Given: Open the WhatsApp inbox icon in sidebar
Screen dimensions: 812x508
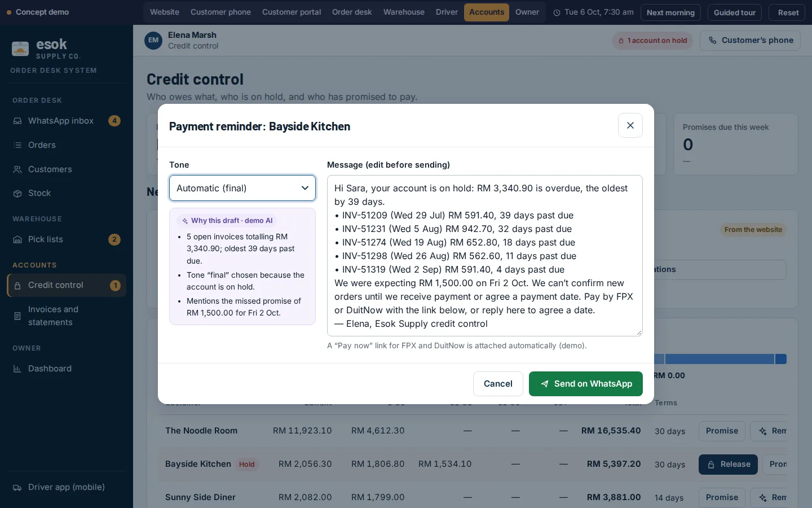Looking at the screenshot, I should pos(17,121).
